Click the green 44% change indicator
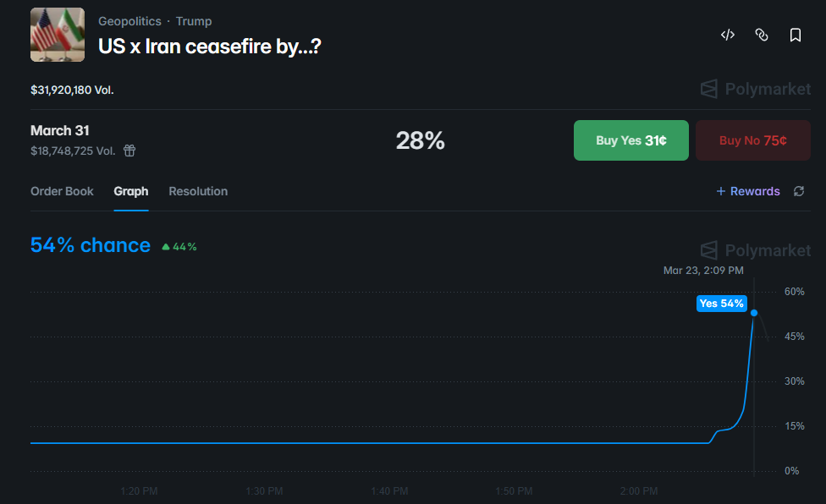The image size is (826, 504). click(179, 247)
